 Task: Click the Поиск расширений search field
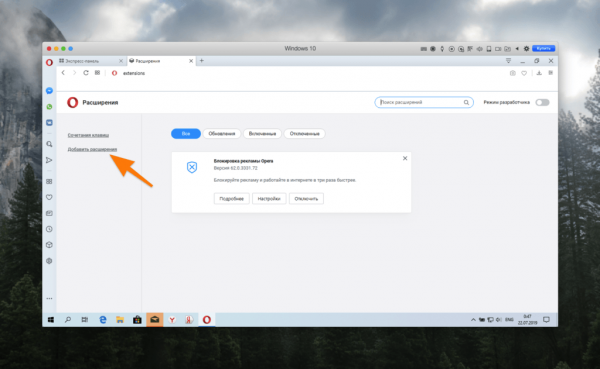coord(424,102)
